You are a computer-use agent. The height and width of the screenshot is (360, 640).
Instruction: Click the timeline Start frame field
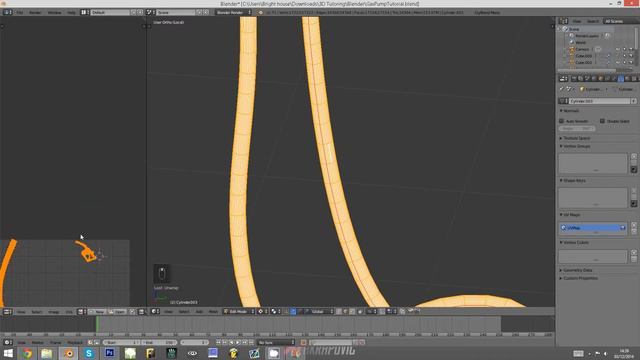pyautogui.click(x=121, y=342)
